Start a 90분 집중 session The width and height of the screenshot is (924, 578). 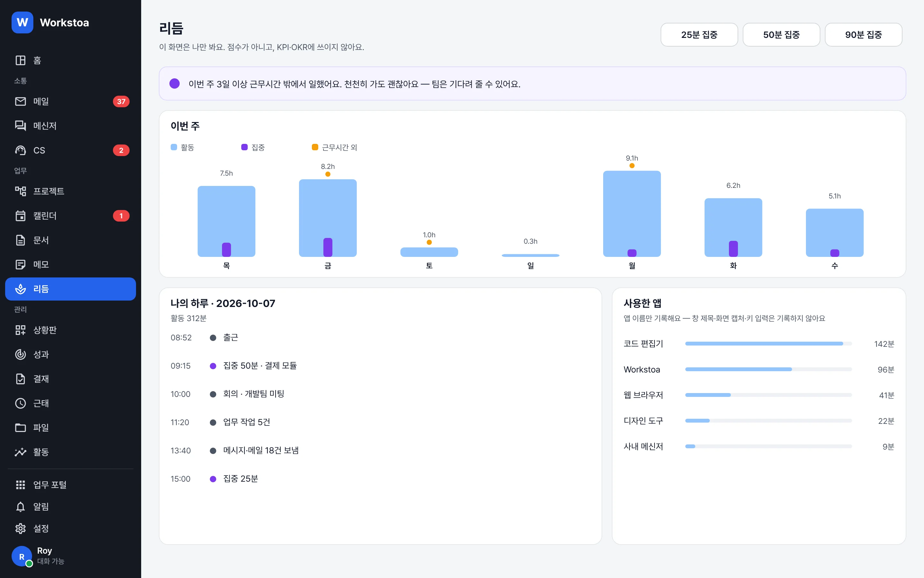(x=863, y=35)
